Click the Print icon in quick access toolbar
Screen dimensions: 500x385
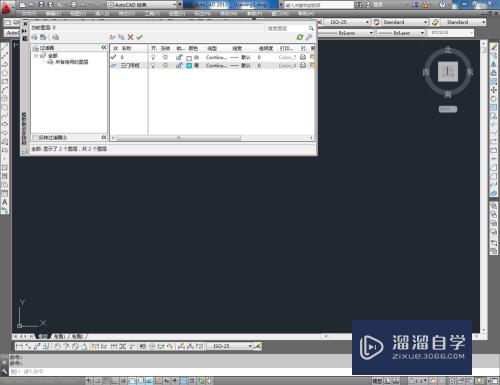pyautogui.click(x=74, y=5)
